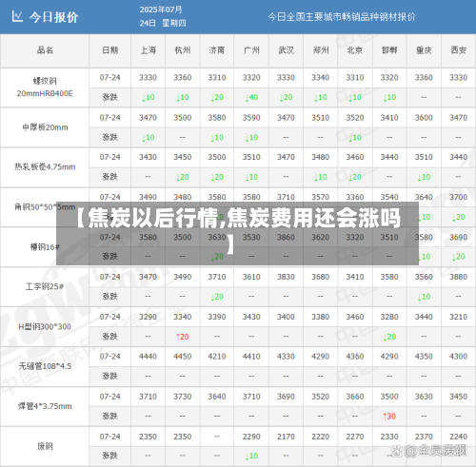Select the 角钢50*50*5mm product name
The height and width of the screenshot is (467, 476).
(45, 207)
